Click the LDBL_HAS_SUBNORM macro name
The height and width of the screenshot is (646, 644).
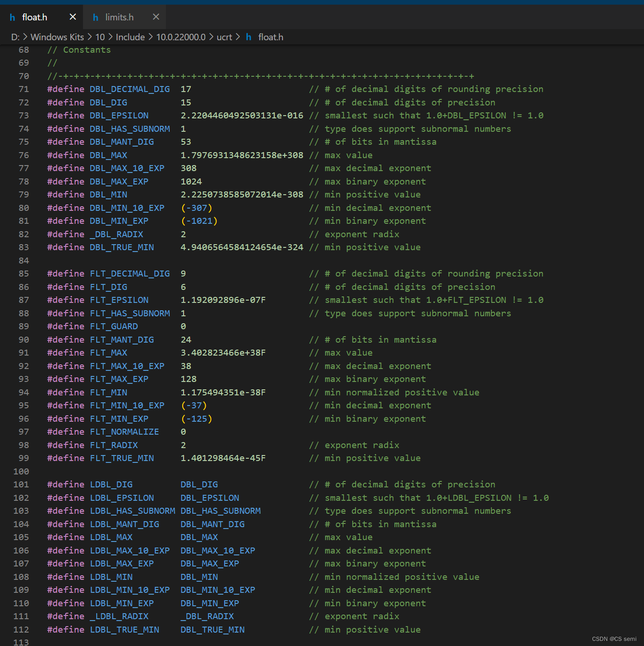(x=133, y=511)
